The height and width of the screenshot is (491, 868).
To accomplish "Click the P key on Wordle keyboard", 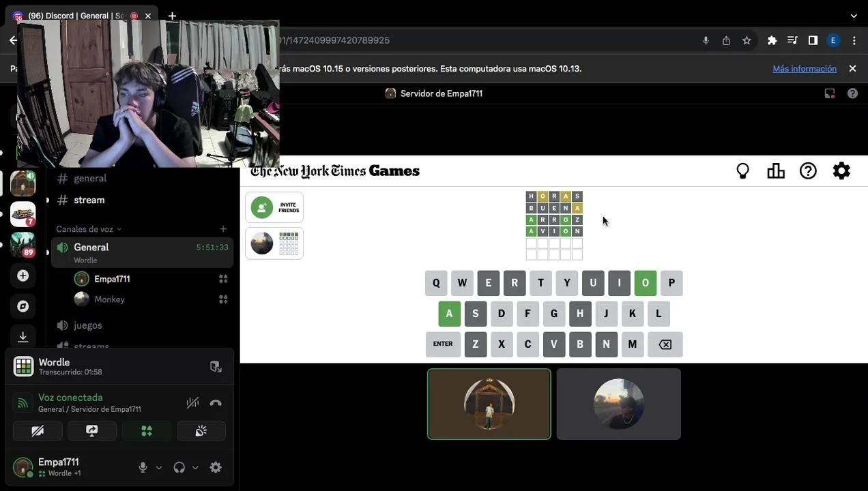I will tap(671, 283).
